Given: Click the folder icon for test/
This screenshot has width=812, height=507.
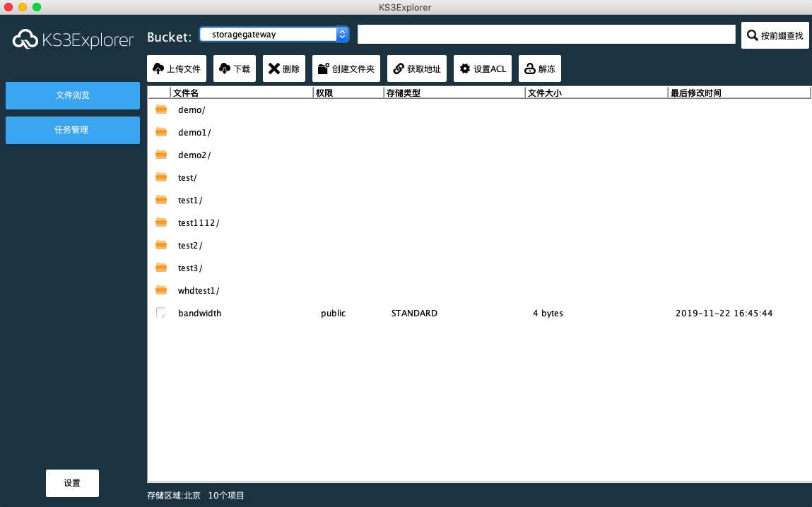Looking at the screenshot, I should tap(161, 177).
